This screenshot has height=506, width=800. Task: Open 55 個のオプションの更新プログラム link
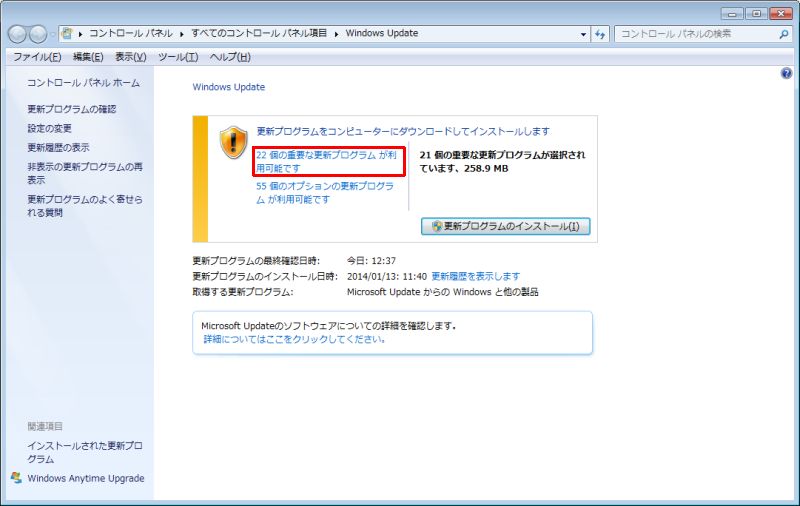(325, 193)
